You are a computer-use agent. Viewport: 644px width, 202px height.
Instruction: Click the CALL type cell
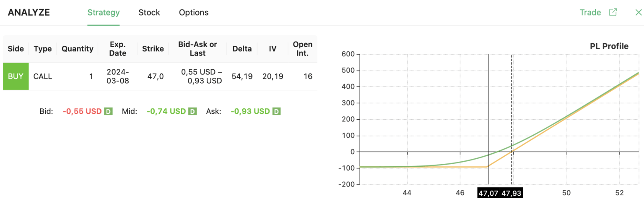pos(42,76)
